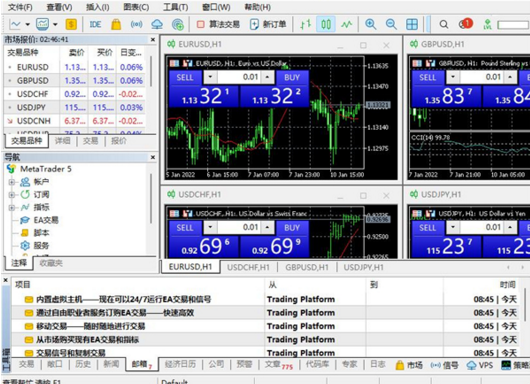Switch to the 经济日历 tab
530x384 pixels.
(180, 364)
